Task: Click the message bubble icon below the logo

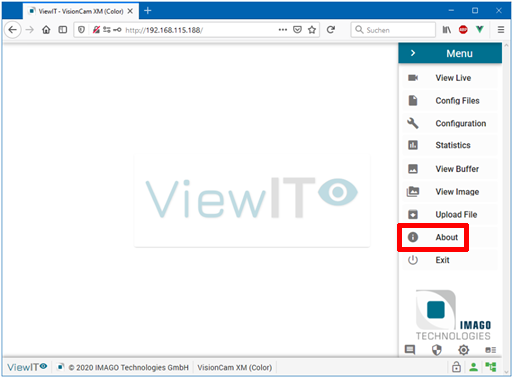Action: tap(410, 350)
